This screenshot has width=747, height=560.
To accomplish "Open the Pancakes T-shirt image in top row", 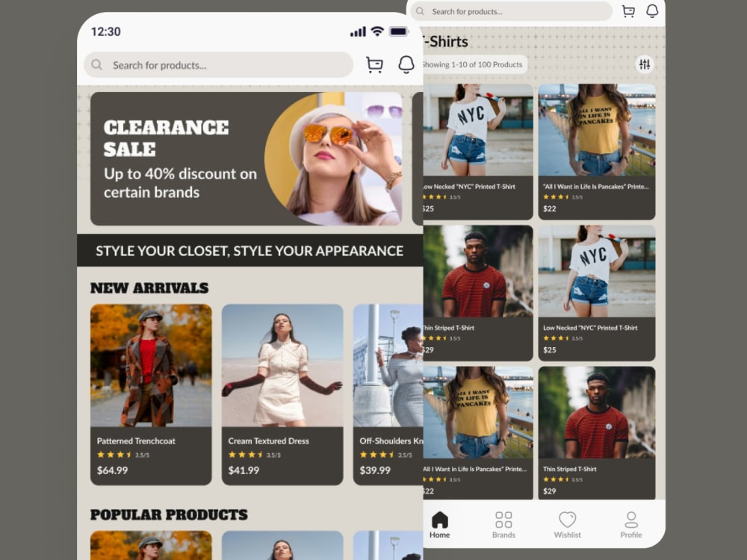I will 597,130.
